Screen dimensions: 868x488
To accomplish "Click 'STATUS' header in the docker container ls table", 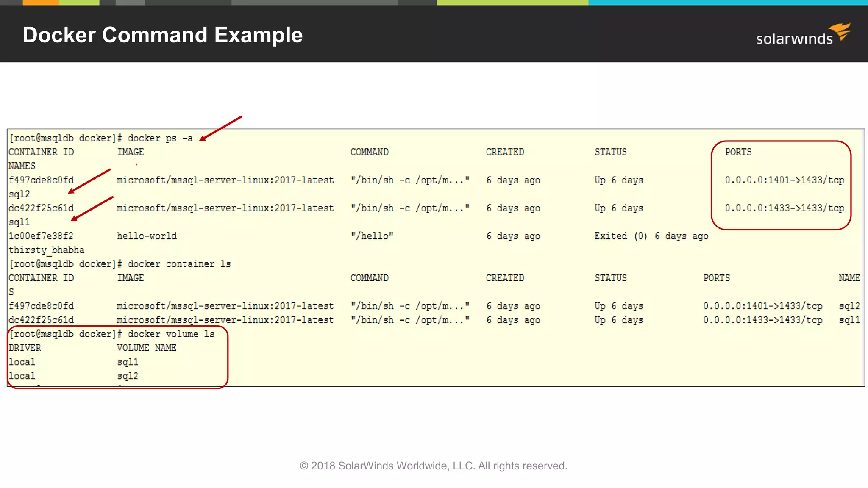I will (611, 278).
